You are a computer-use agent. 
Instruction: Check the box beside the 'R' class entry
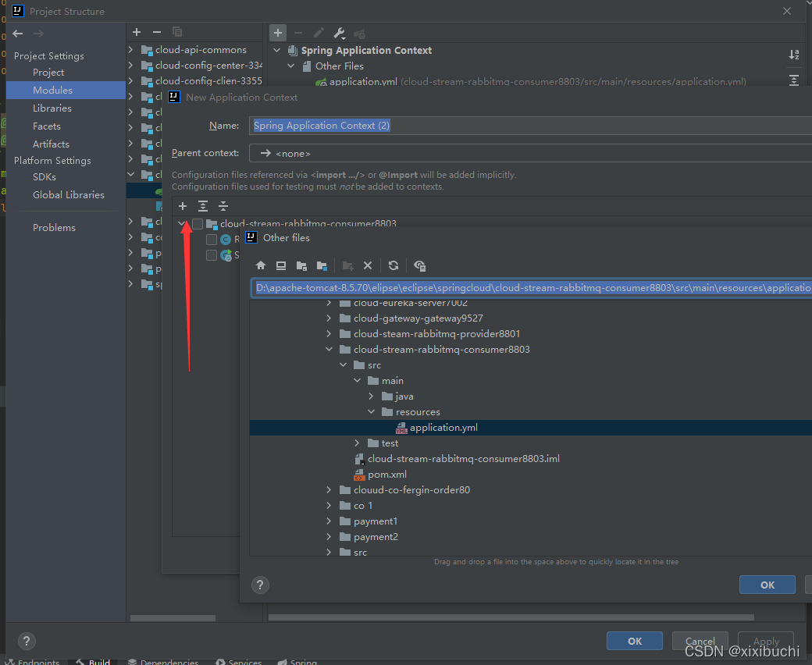(x=212, y=239)
